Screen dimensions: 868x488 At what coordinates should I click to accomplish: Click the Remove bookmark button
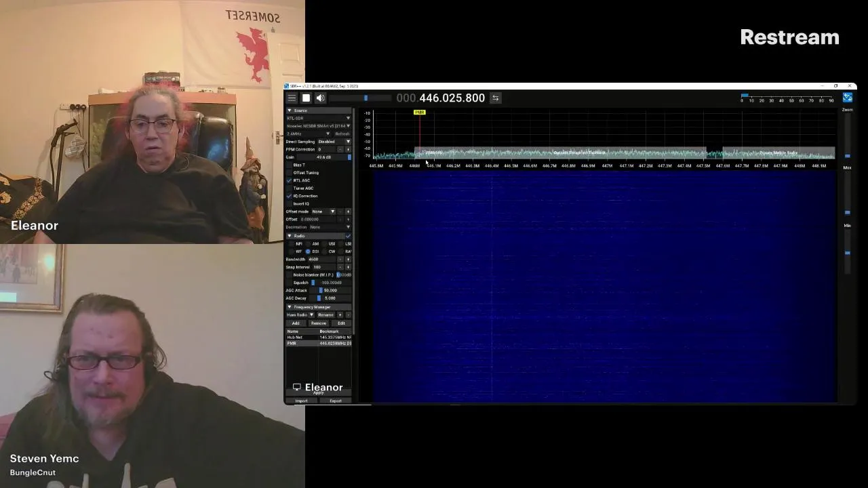[x=319, y=323]
